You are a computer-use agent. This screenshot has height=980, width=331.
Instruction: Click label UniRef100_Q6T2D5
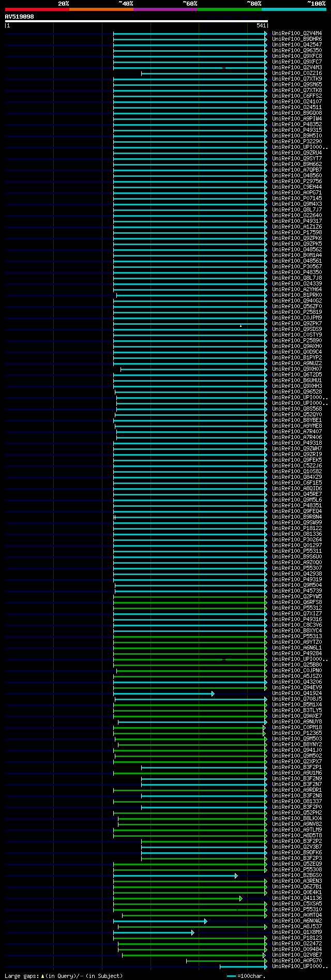297,374
